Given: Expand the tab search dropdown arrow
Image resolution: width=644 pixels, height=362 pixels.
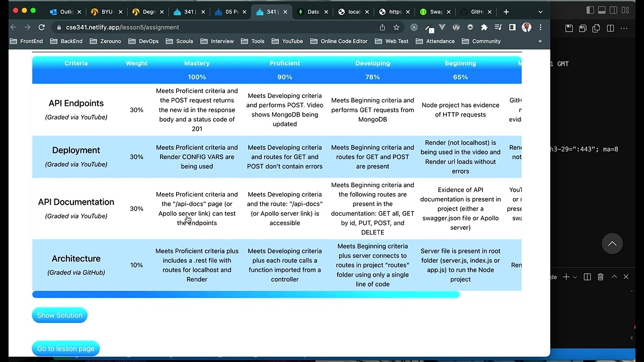Looking at the screenshot, I should pyautogui.click(x=540, y=12).
